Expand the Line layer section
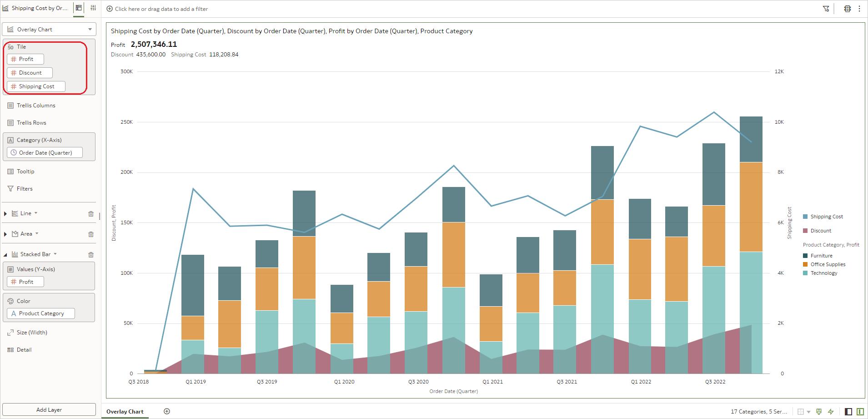The height and width of the screenshot is (419, 868). click(5, 213)
